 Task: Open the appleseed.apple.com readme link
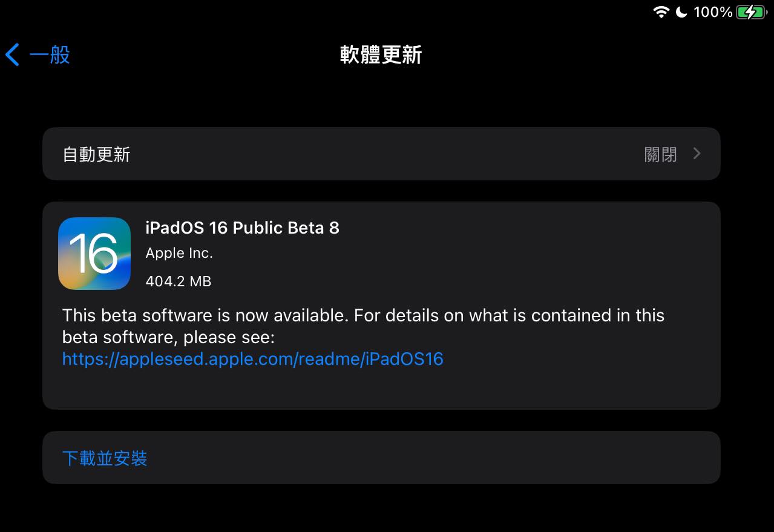(x=253, y=359)
